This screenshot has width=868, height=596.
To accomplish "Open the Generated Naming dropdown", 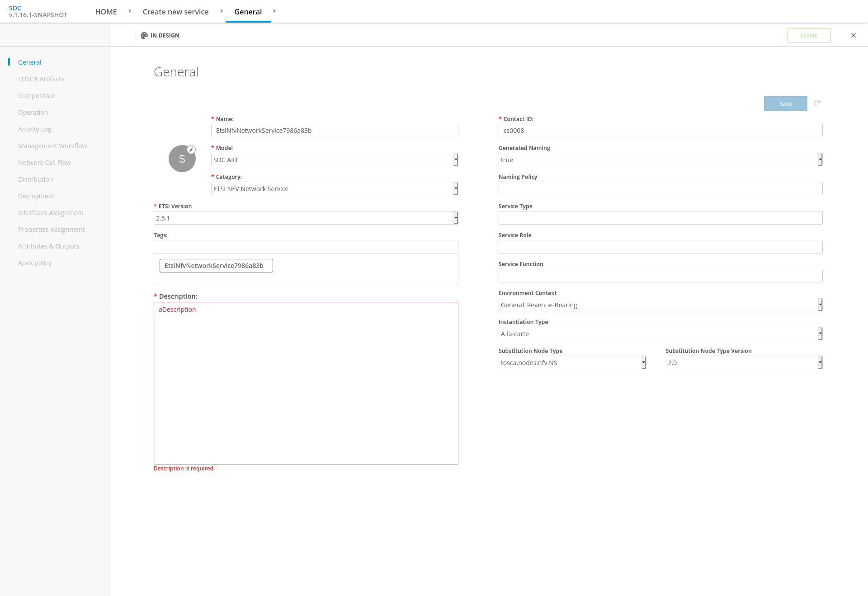I will pos(660,160).
